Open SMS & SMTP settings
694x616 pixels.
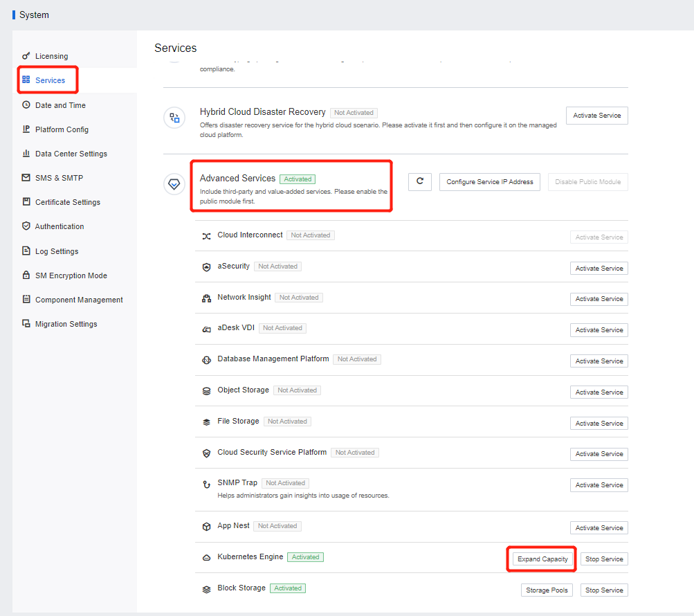(60, 178)
